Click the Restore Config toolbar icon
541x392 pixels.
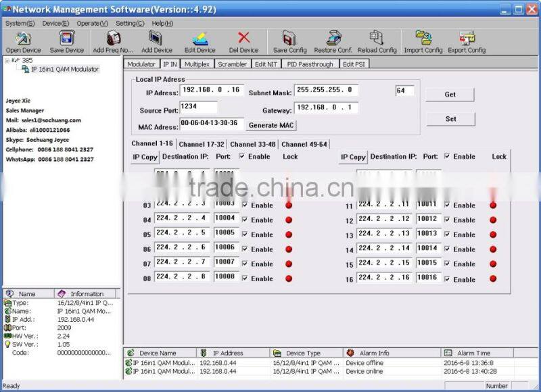(x=333, y=39)
